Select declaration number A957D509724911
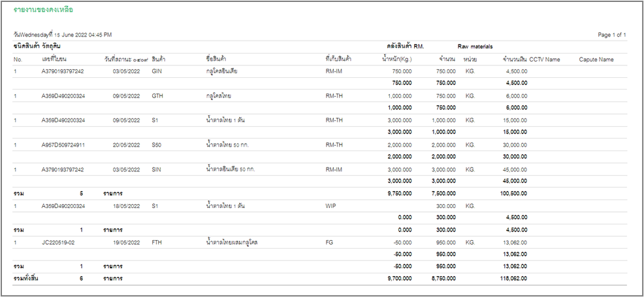The width and height of the screenshot is (644, 297). (63, 145)
